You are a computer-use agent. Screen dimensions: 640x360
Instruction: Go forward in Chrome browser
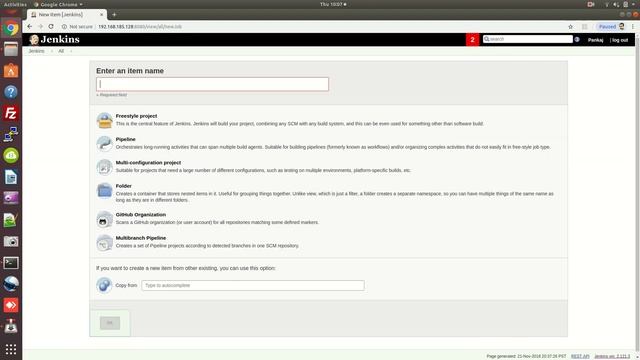coord(40,27)
